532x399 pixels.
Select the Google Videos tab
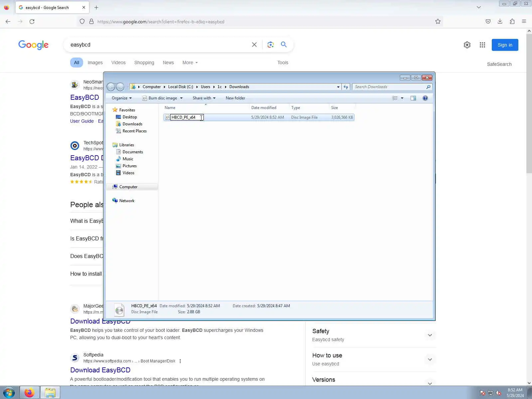coord(118,63)
